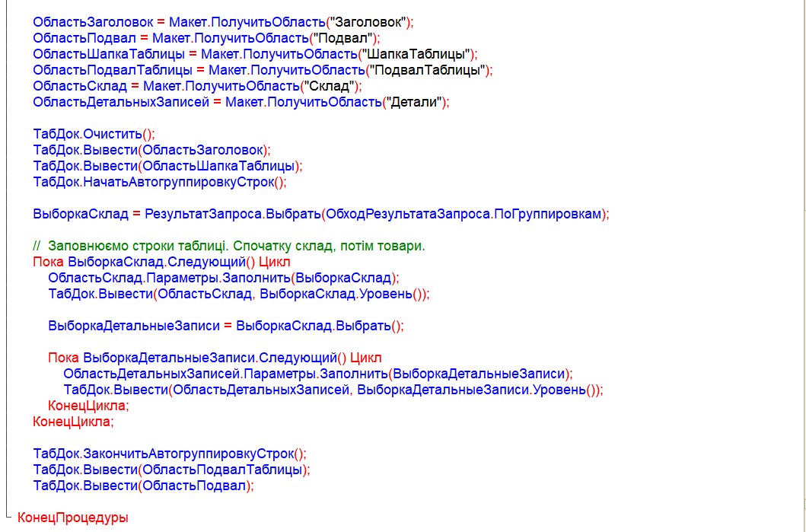Viewport: 806px width, 532px height.
Task: Click the ТабДок.НачатьАвтогруппировкуСтрок() line
Action: click(160, 182)
